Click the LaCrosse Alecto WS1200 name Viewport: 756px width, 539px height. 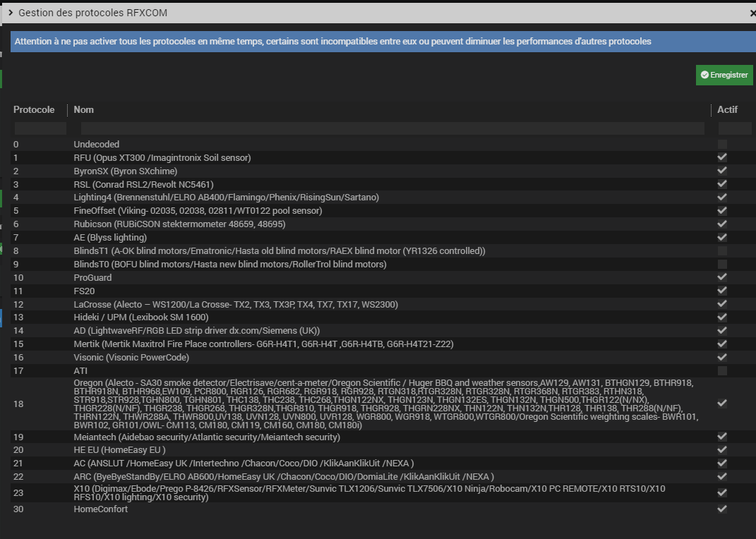[236, 304]
